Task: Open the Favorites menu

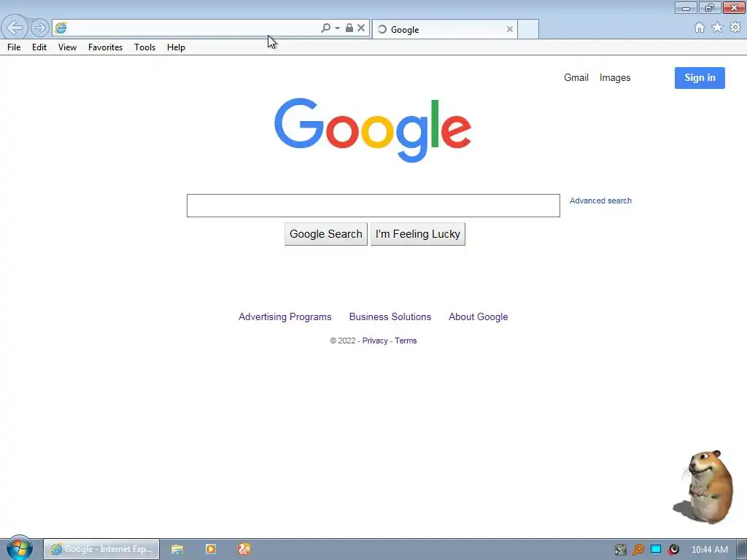Action: [x=105, y=47]
